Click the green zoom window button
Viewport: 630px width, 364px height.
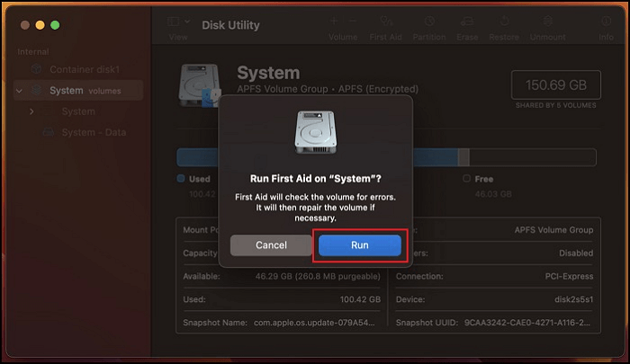[55, 25]
